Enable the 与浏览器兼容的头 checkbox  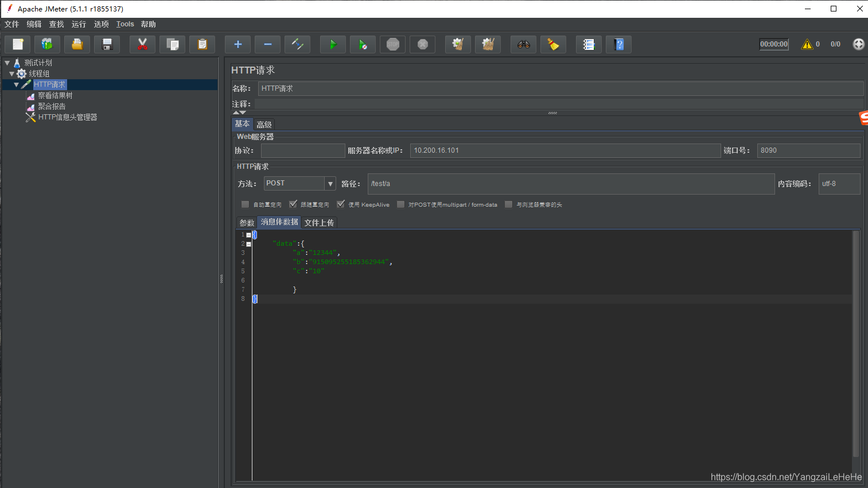pos(508,204)
